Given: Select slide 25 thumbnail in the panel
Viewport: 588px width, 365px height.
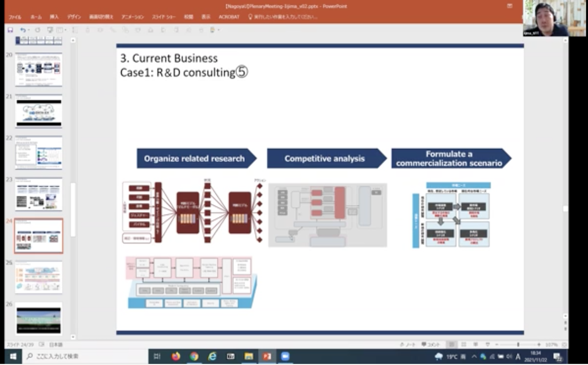Looking at the screenshot, I should (x=38, y=277).
